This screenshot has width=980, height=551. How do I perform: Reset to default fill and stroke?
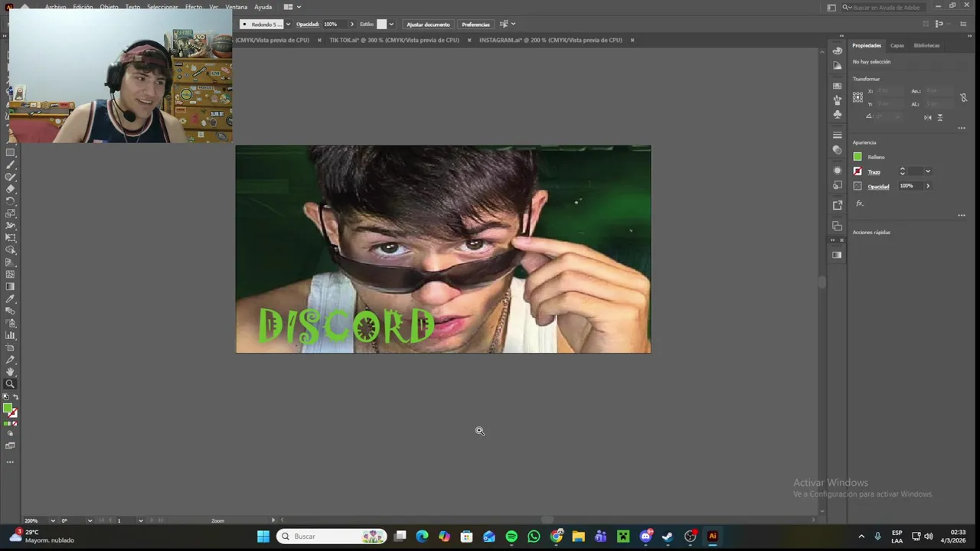pyautogui.click(x=5, y=396)
